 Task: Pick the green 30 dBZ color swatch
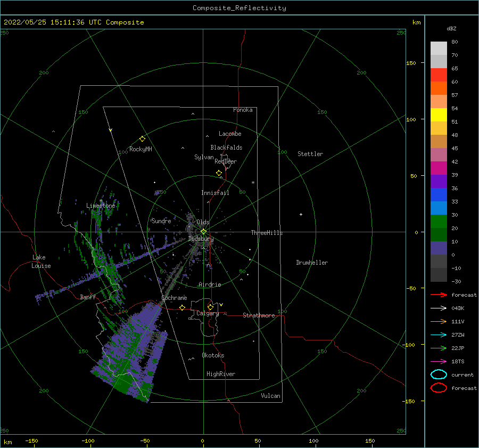[x=439, y=222]
